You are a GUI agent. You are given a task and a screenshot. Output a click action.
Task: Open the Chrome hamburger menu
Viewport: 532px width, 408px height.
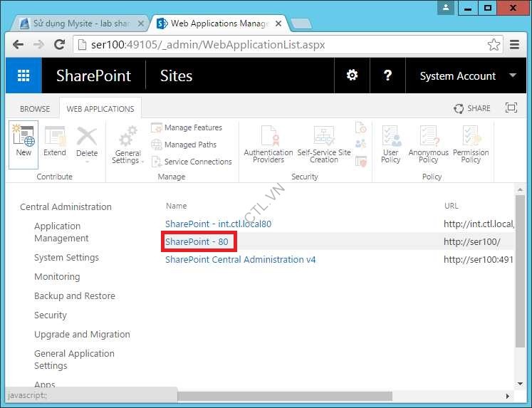point(515,44)
